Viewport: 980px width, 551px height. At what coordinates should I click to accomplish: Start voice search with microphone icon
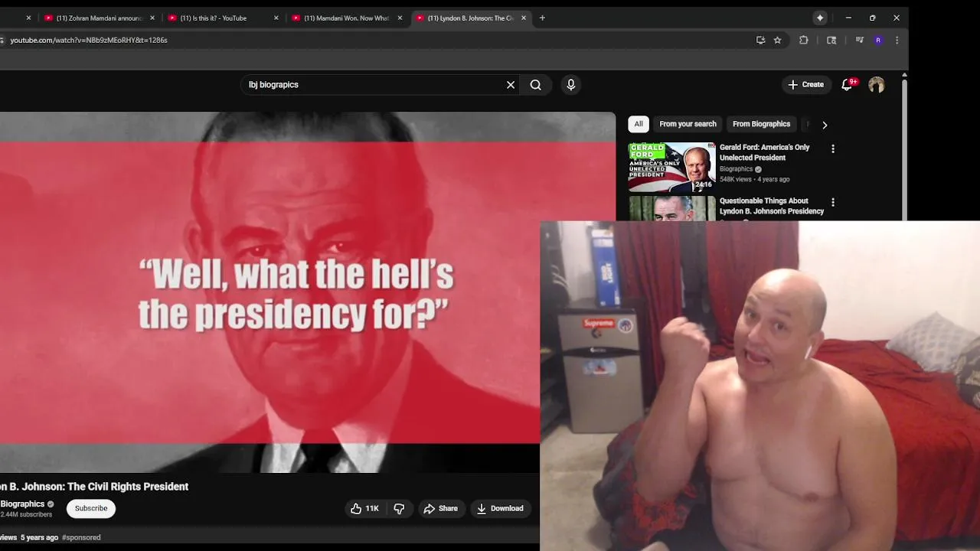(x=570, y=85)
